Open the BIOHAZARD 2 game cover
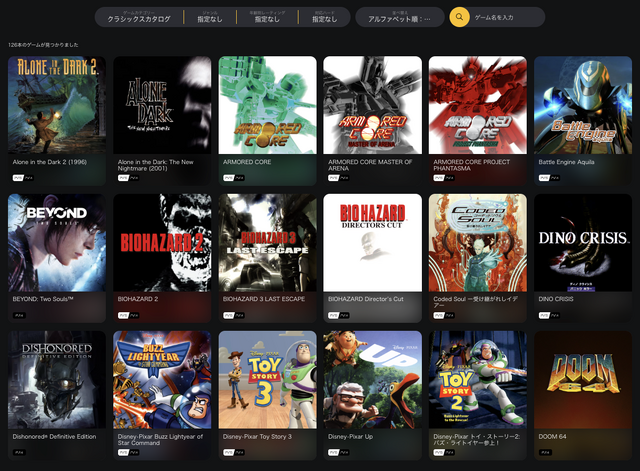Viewport: 640px width, 471px height. (160, 242)
